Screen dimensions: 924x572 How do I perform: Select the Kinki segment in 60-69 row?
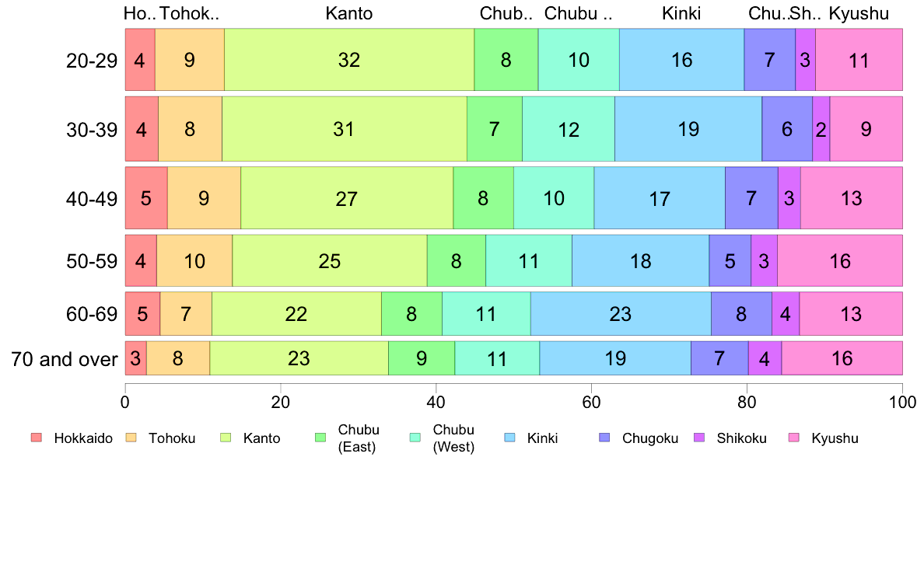(x=621, y=313)
